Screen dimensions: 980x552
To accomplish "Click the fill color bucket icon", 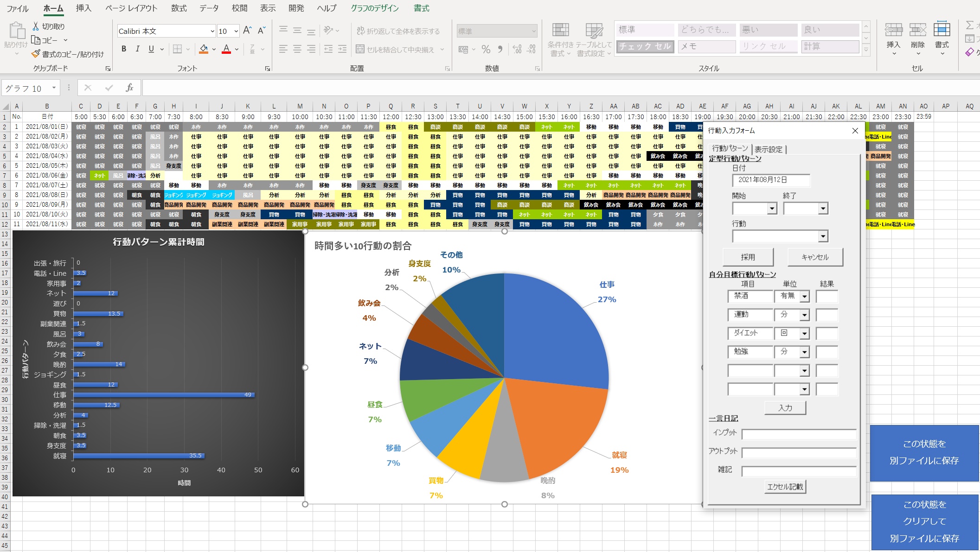I will [204, 49].
